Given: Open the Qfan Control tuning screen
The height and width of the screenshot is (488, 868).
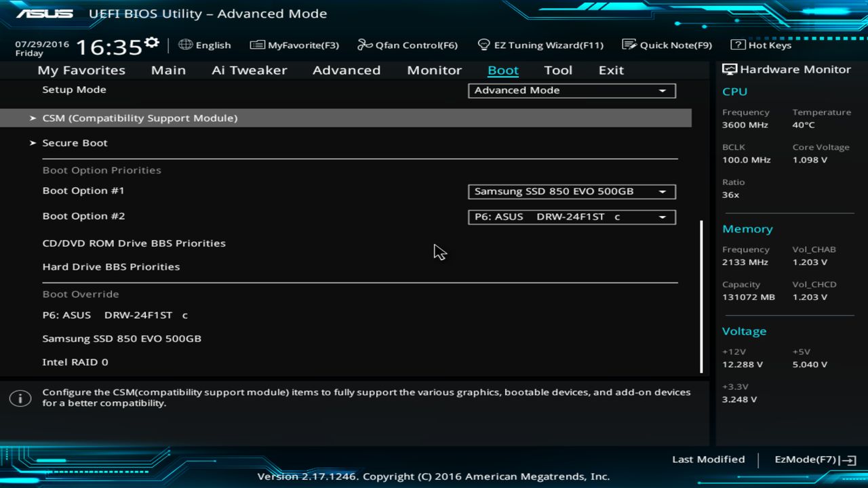Looking at the screenshot, I should coord(407,45).
